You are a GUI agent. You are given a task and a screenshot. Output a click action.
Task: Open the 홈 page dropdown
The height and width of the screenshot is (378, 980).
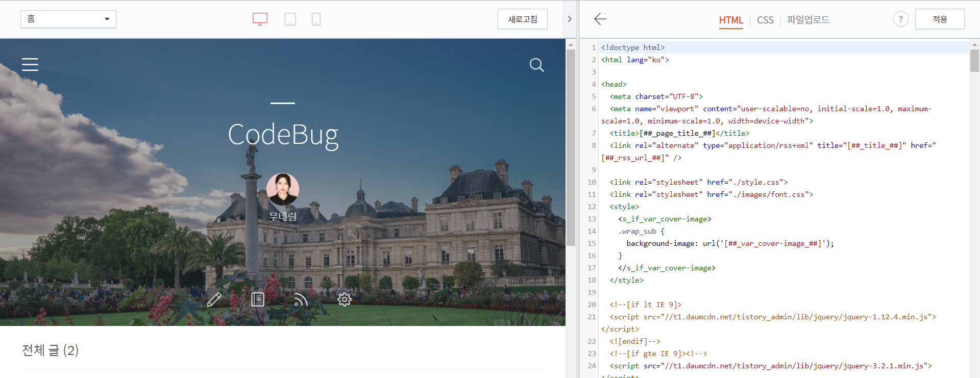point(68,19)
